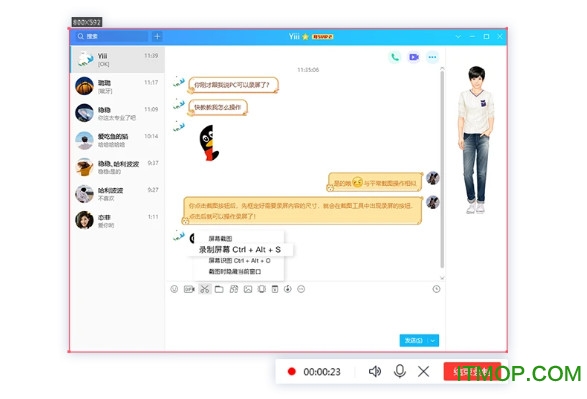Click the window shake icon in toolbar
Viewport: 587px width, 399px height.
[x=262, y=289]
